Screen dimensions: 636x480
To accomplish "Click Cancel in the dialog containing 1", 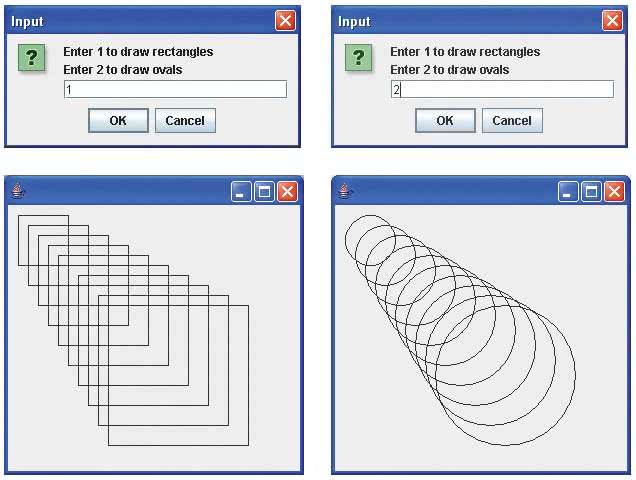I will point(185,121).
